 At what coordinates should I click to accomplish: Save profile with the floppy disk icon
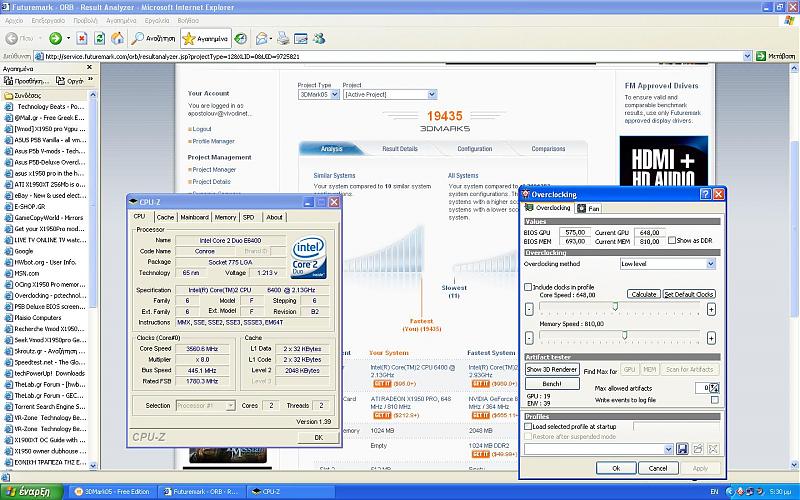(x=682, y=449)
